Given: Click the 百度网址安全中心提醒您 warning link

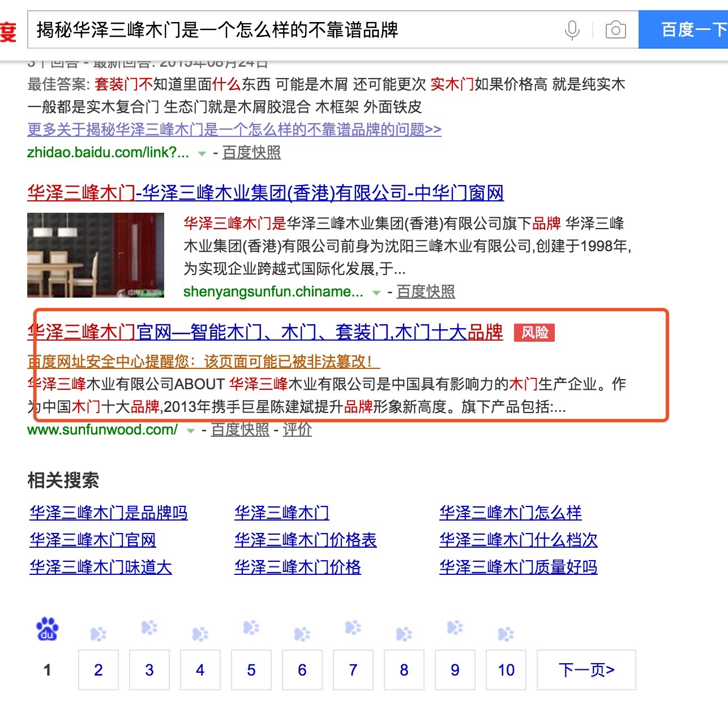Looking at the screenshot, I should point(204,362).
